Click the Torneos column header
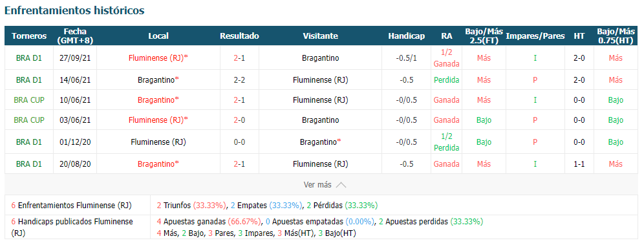 29,36
